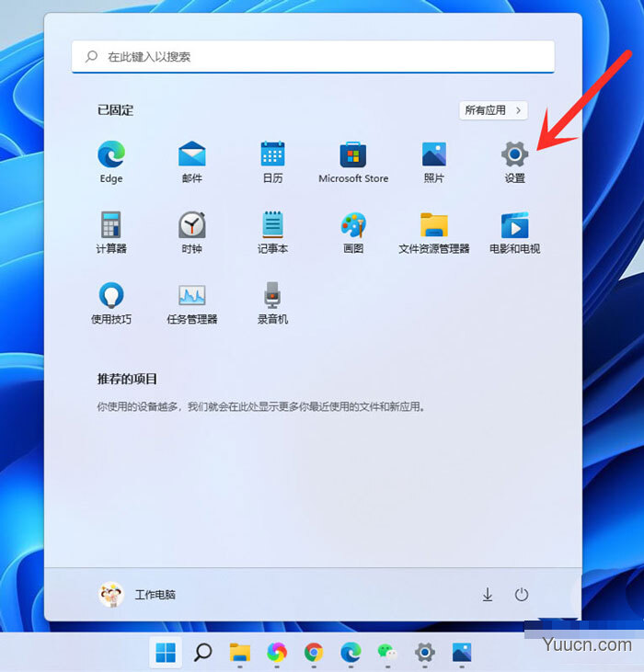This screenshot has width=644, height=672.
Task: Open the 录音机 voice recorder
Action: [x=272, y=302]
